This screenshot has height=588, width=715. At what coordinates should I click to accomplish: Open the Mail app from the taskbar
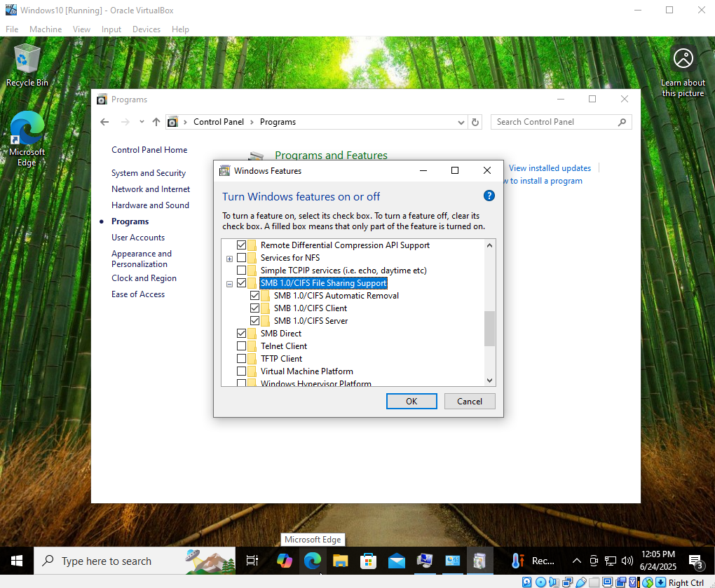point(397,561)
